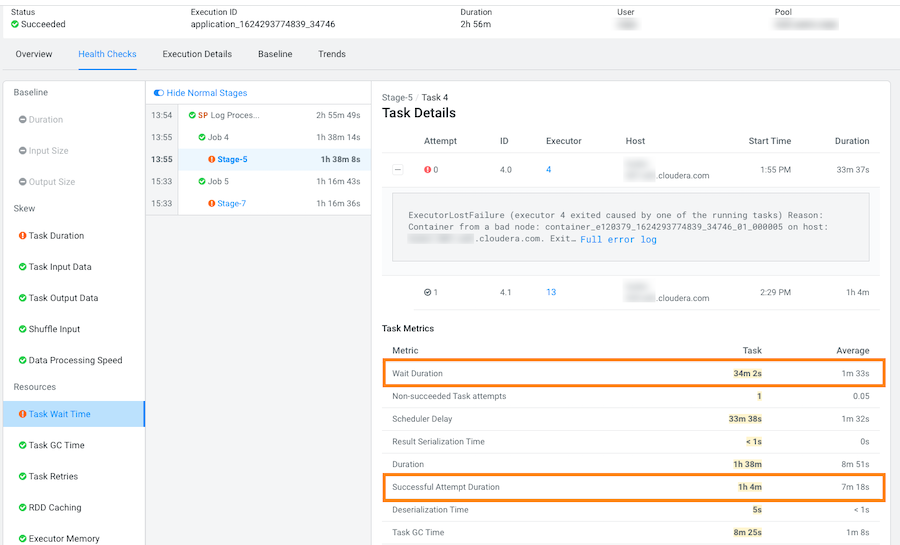
Task: Open the Full error log link
Action: pyautogui.click(x=618, y=240)
